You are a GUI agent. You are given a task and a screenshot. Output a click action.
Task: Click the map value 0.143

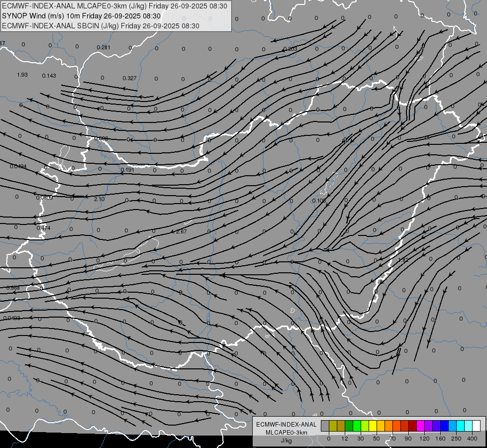click(49, 76)
